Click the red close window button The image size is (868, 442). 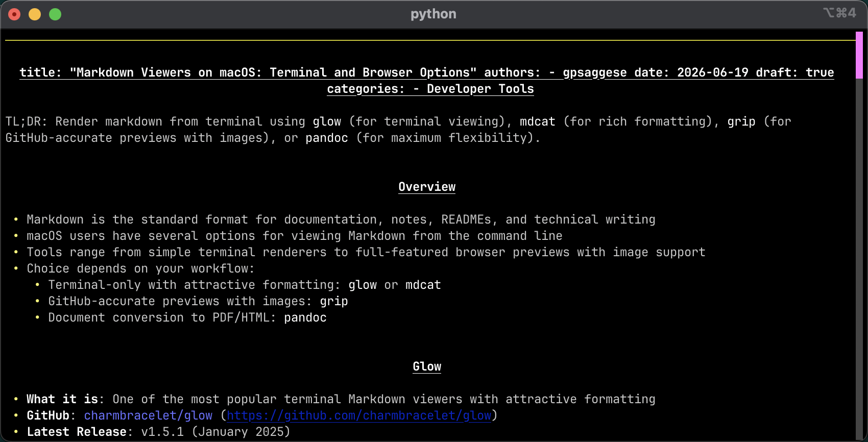tap(14, 14)
